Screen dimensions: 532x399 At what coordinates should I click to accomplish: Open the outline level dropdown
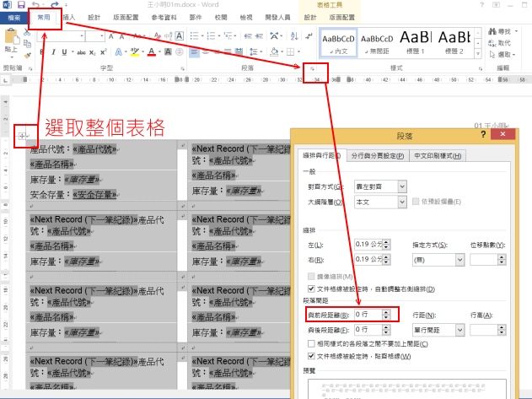tap(402, 202)
